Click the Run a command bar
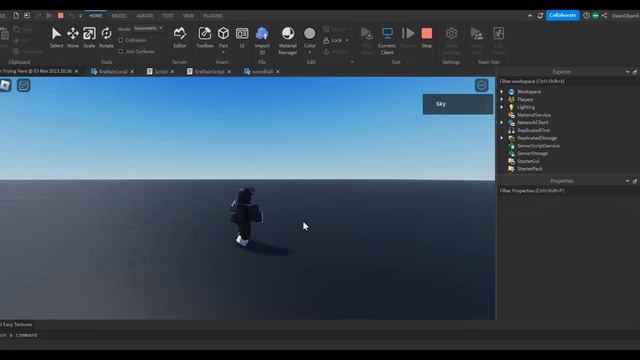Image resolution: width=640 pixels, height=360 pixels. tap(320, 335)
